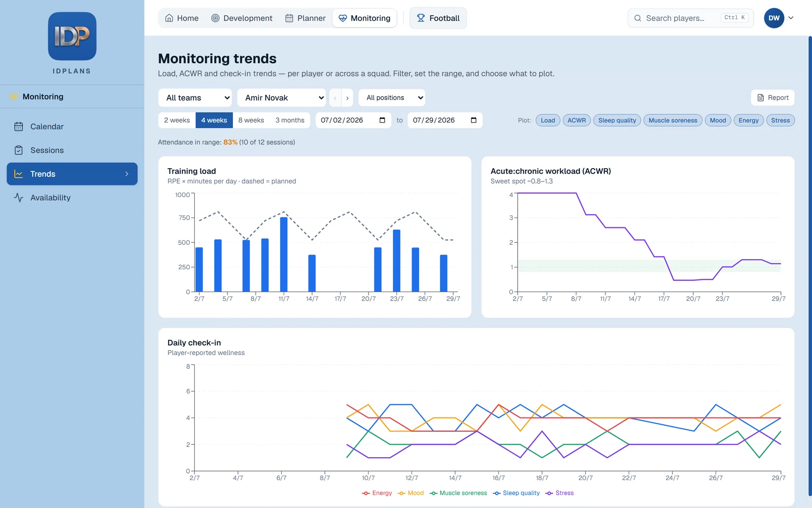Open the All teams dropdown

pos(195,98)
